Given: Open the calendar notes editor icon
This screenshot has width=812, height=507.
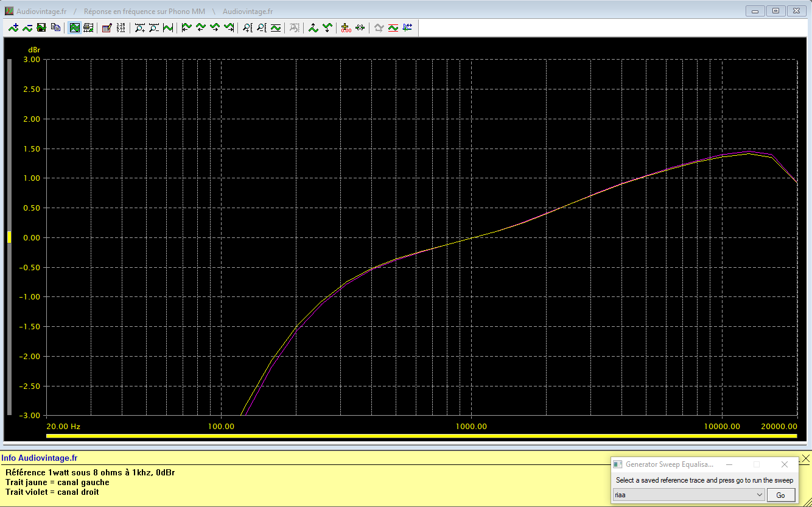Looking at the screenshot, I should click(x=107, y=27).
